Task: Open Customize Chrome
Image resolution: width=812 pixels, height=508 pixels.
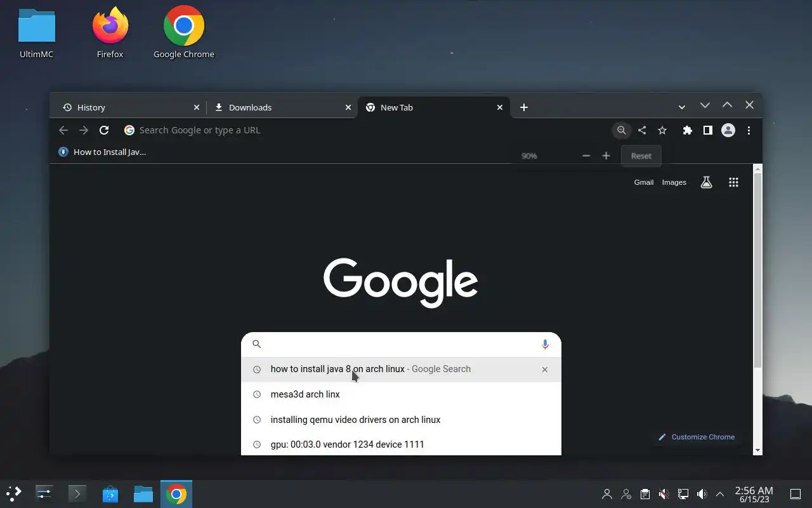Action: (x=697, y=437)
